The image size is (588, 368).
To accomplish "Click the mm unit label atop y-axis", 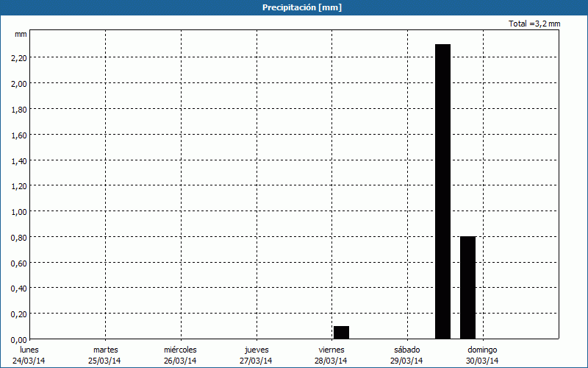I will point(21,35).
